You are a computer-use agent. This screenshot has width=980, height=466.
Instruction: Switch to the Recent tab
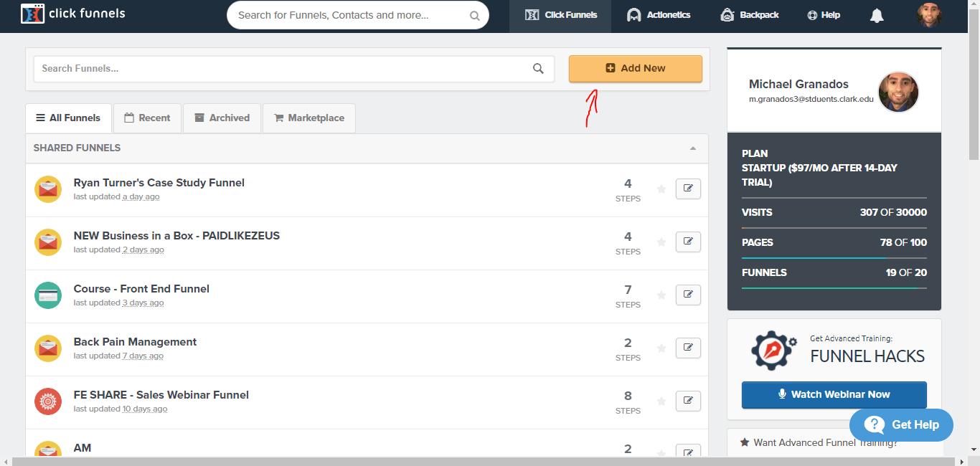click(x=147, y=118)
